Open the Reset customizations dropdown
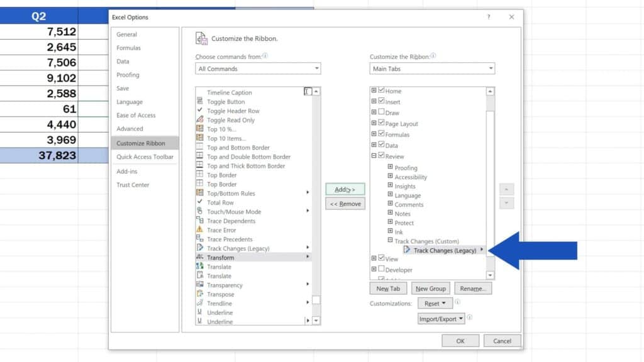Image resolution: width=644 pixels, height=362 pixels. [435, 304]
